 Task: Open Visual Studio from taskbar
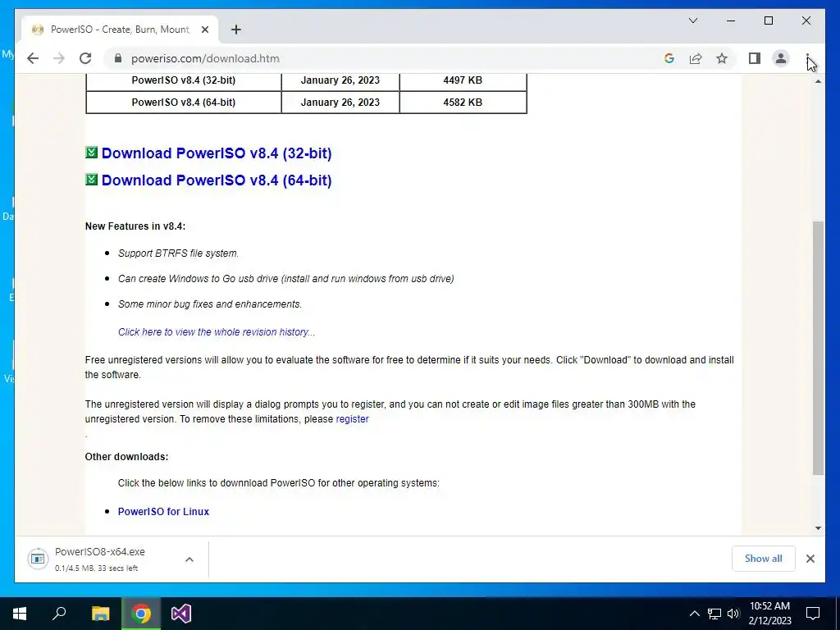pos(181,614)
